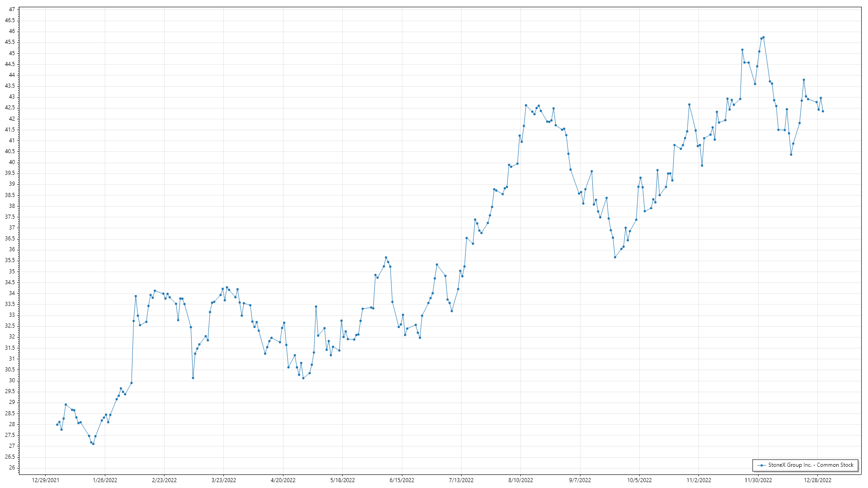Click the 40 y-axis price label
Screen dimensions: 868x488
coord(12,162)
